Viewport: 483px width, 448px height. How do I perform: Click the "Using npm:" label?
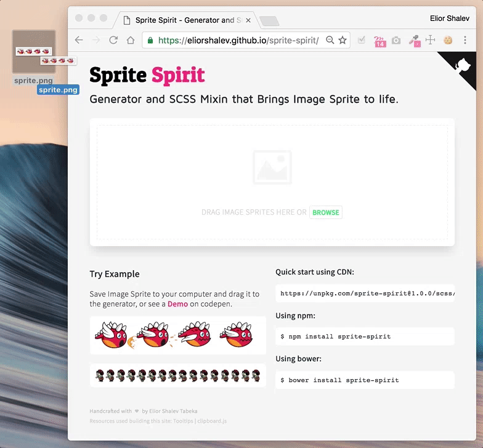pos(296,316)
